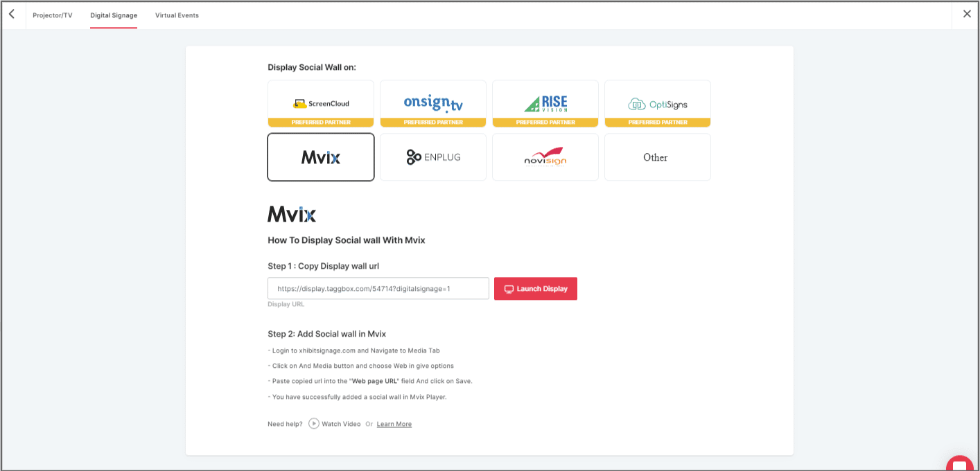Go to the Virtual Events tab
Viewport: 980px width, 471px height.
177,15
